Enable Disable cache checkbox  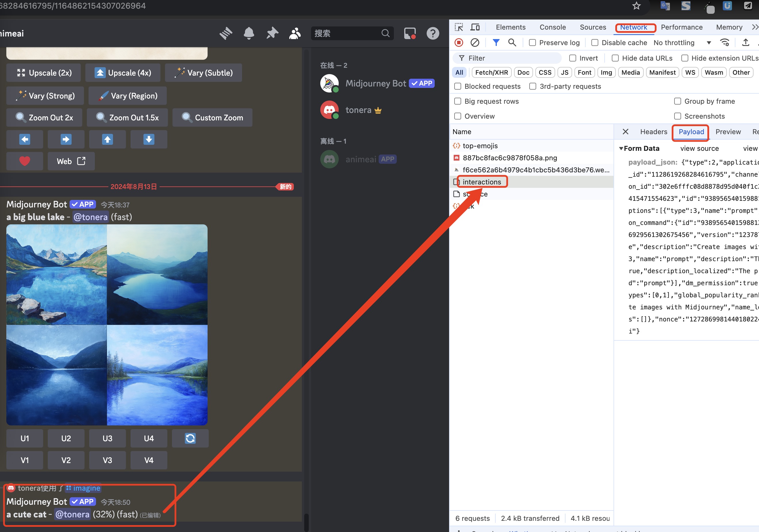[x=595, y=43]
